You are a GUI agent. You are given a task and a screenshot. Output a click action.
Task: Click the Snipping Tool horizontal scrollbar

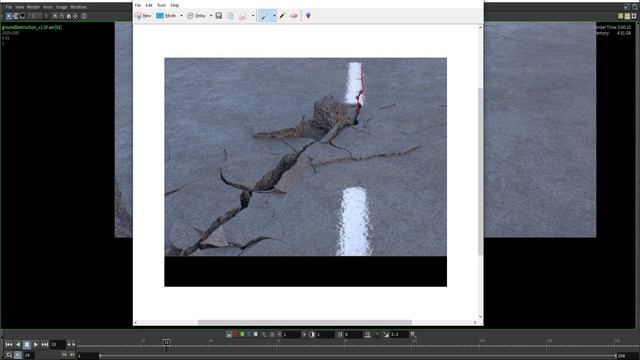(x=305, y=322)
